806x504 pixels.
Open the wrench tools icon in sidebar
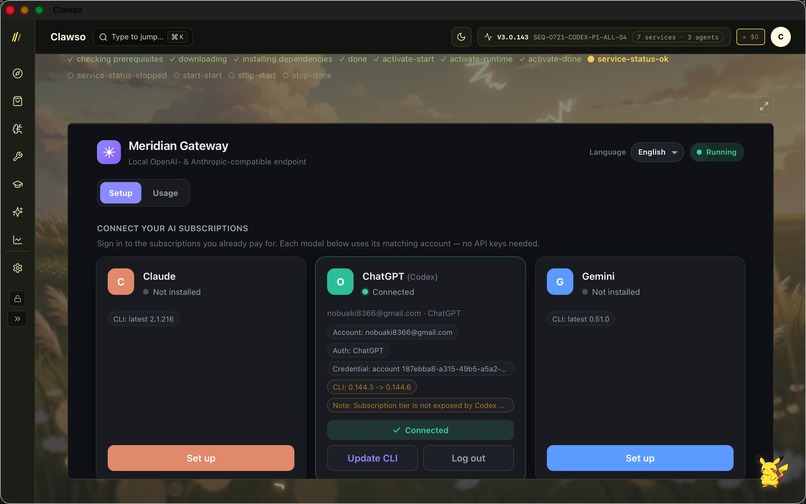coord(17,156)
